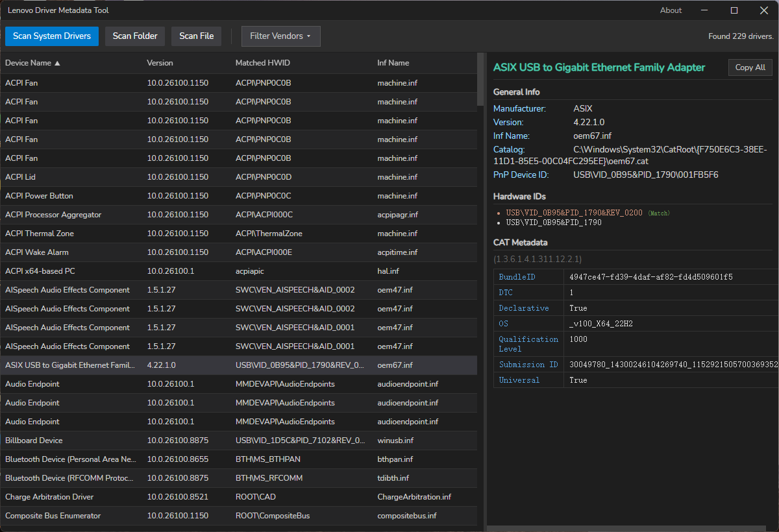Click the acpitime.inf cell
This screenshot has width=779, height=532.
click(x=398, y=252)
